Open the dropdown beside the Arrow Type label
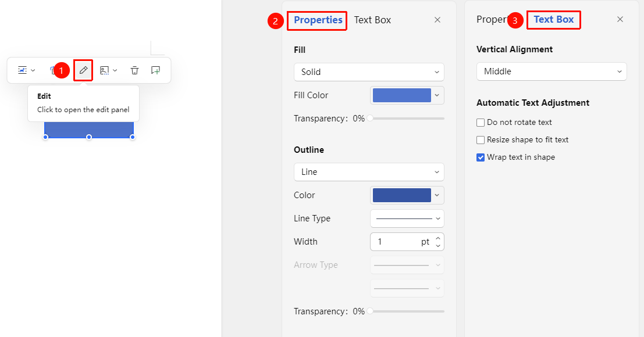Viewport: 644px width, 337px height. tap(407, 266)
